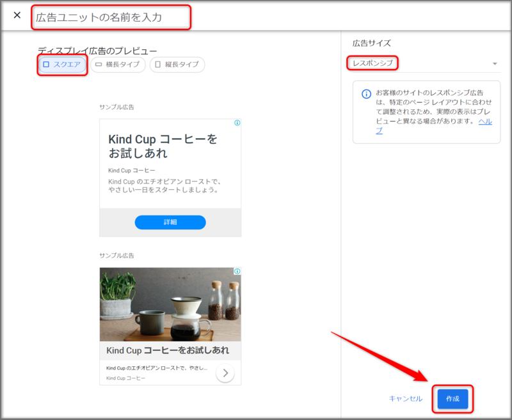512x420 pixels.
Task: Open the レスポンシブ ad size dropdown
Action: coord(426,63)
